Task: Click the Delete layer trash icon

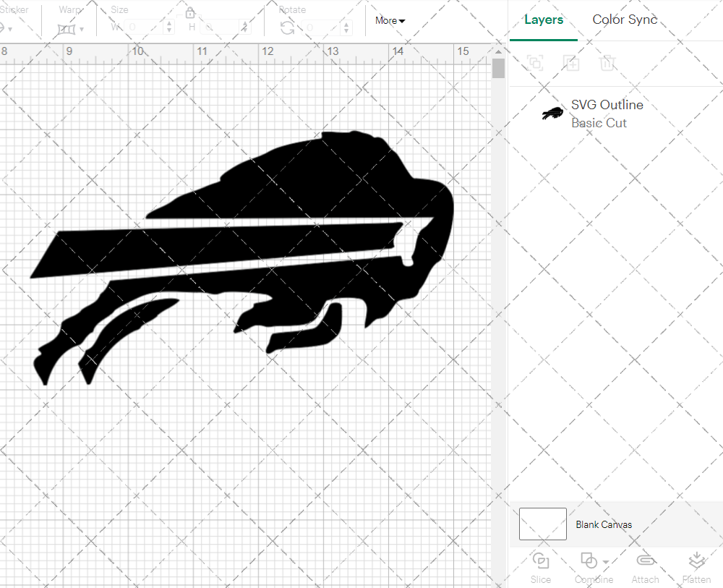Action: 608,63
